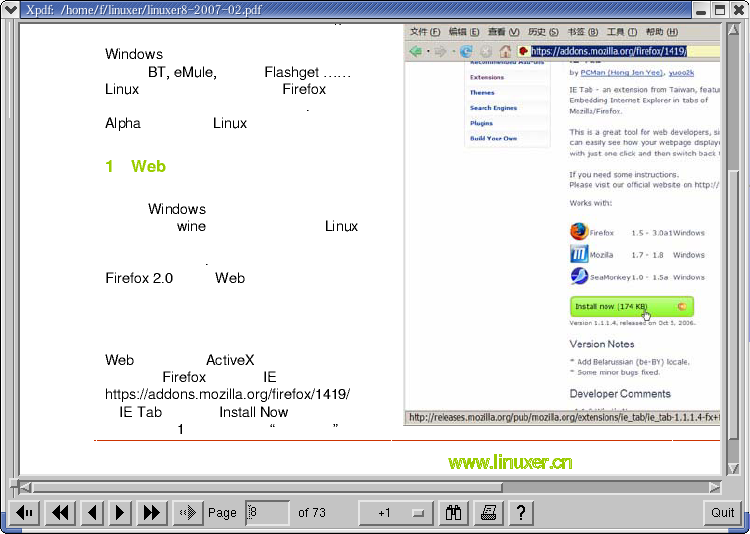Click the Plugins sidebar link
Image resolution: width=750 pixels, height=534 pixels.
[x=481, y=123]
